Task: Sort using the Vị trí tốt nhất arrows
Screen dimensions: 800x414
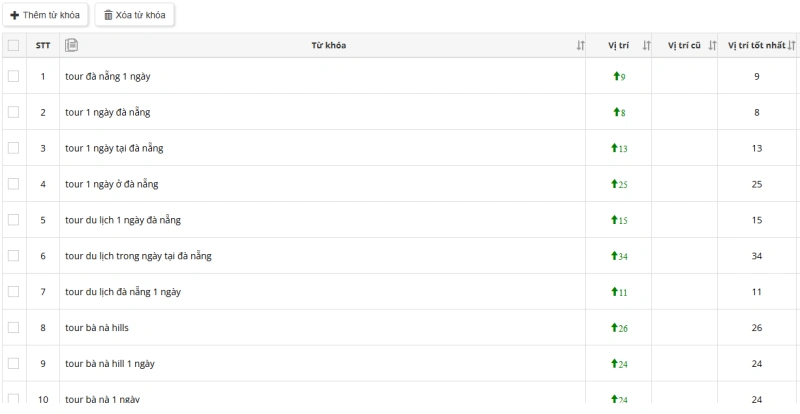Action: click(x=791, y=45)
